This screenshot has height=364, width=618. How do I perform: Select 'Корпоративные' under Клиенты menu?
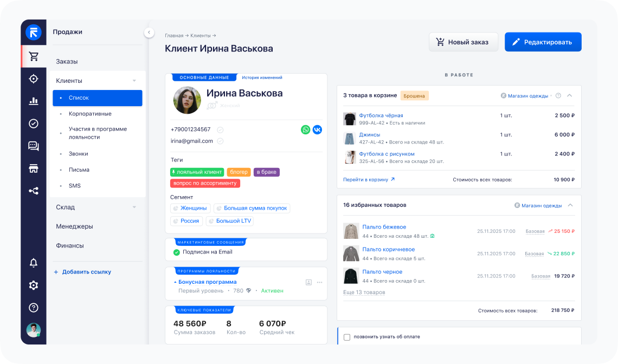click(x=91, y=114)
